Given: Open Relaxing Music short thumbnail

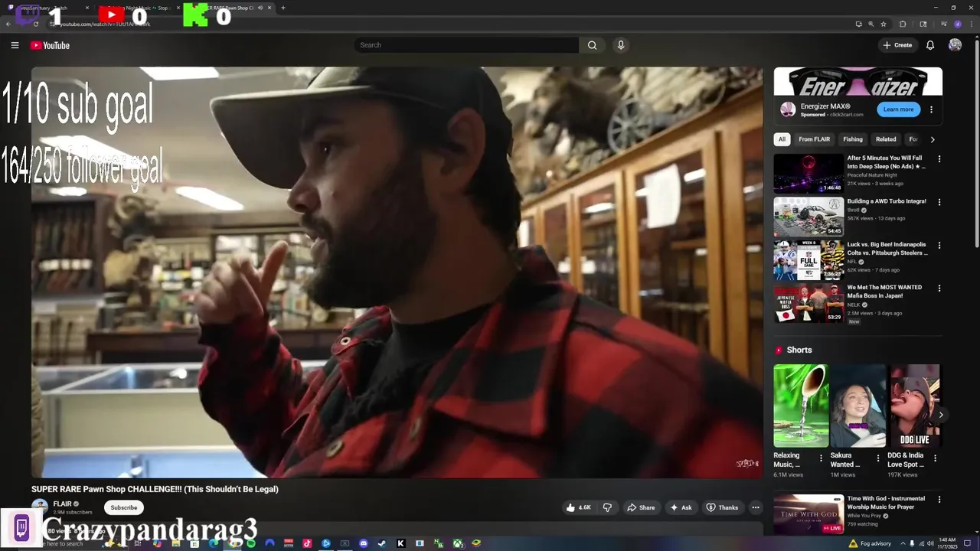Looking at the screenshot, I should [801, 406].
